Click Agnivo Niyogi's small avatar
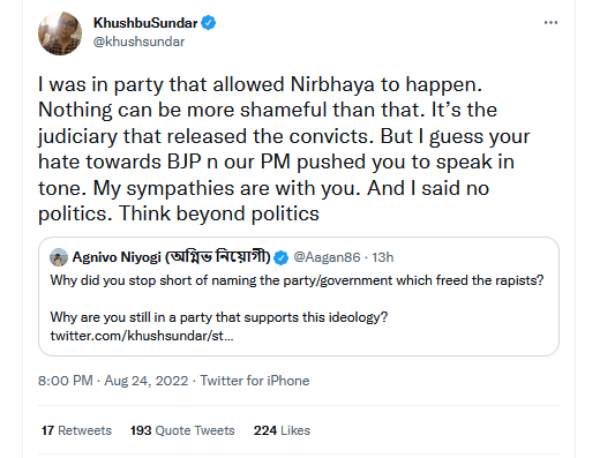The width and height of the screenshot is (600, 458). 58,257
